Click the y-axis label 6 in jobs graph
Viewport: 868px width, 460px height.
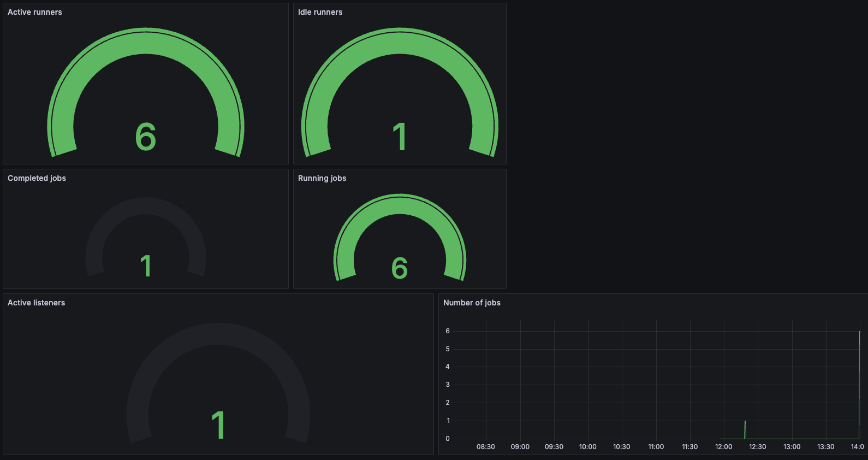click(448, 331)
